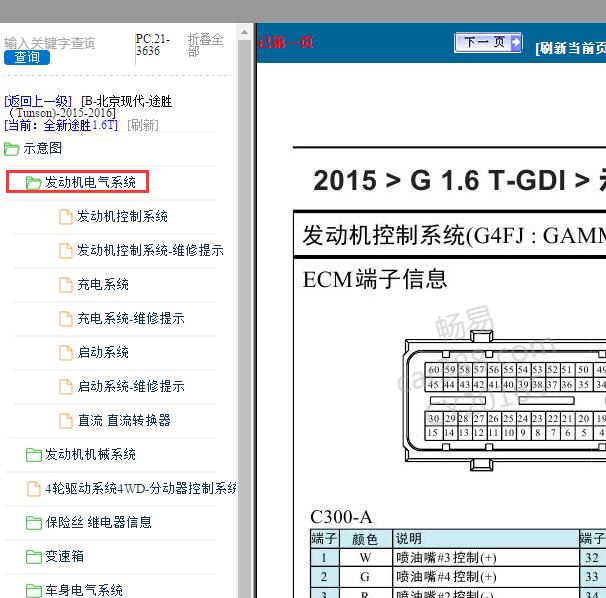This screenshot has width=606, height=598.
Task: Open 启动系统-维修提示 page
Action: click(x=131, y=386)
